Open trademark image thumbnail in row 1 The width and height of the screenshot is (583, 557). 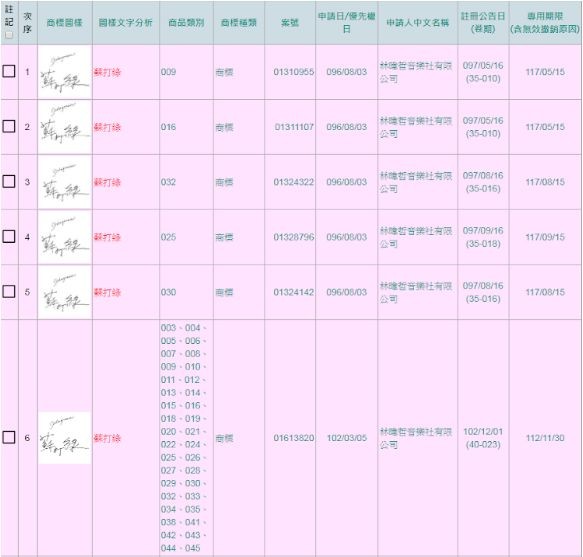coord(65,72)
